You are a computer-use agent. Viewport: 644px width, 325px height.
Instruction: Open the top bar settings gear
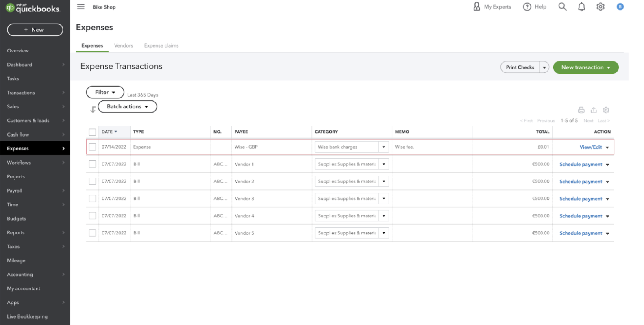point(600,6)
